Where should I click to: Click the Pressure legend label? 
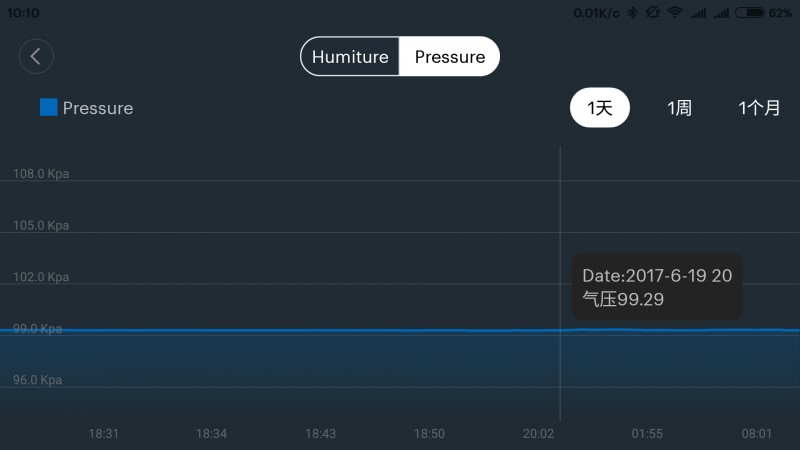(98, 108)
